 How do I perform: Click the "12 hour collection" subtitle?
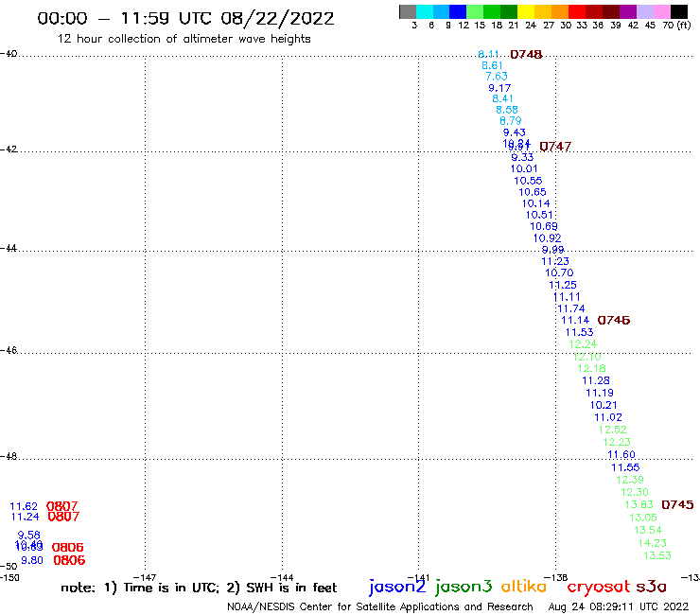(184, 39)
